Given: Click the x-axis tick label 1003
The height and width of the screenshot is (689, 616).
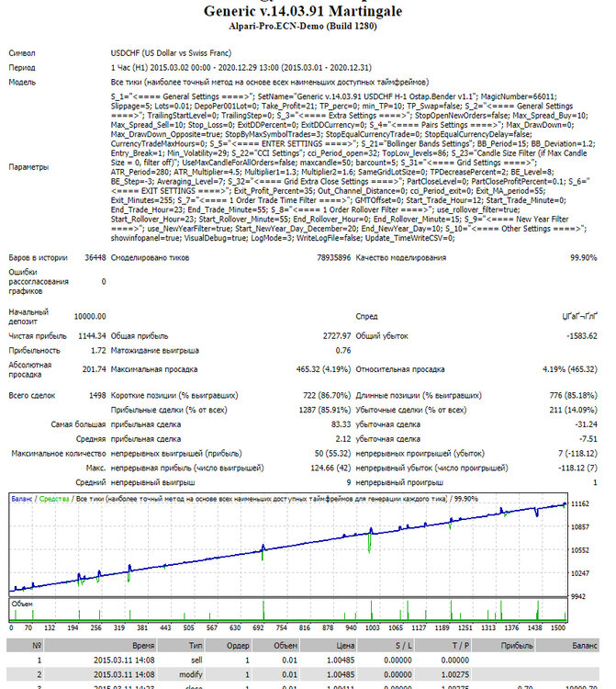Looking at the screenshot, I should click(x=373, y=628).
